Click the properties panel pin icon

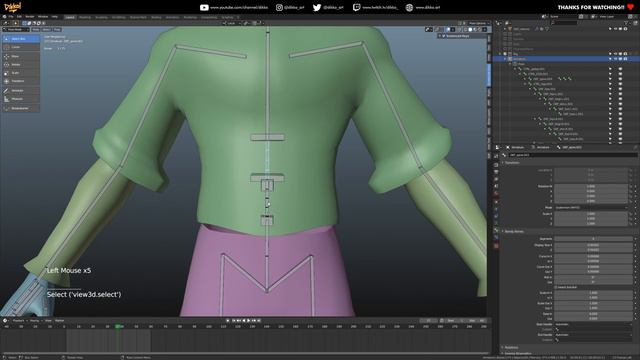pos(635,148)
